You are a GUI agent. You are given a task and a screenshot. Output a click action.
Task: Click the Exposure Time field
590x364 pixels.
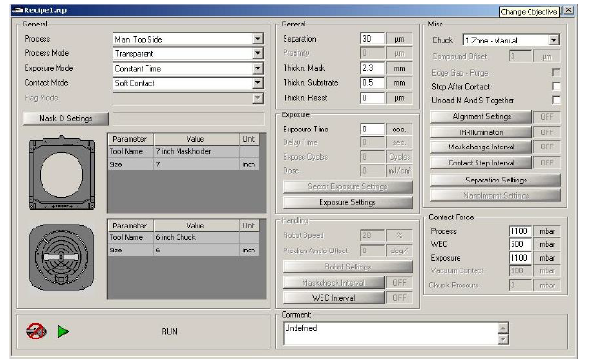click(373, 130)
